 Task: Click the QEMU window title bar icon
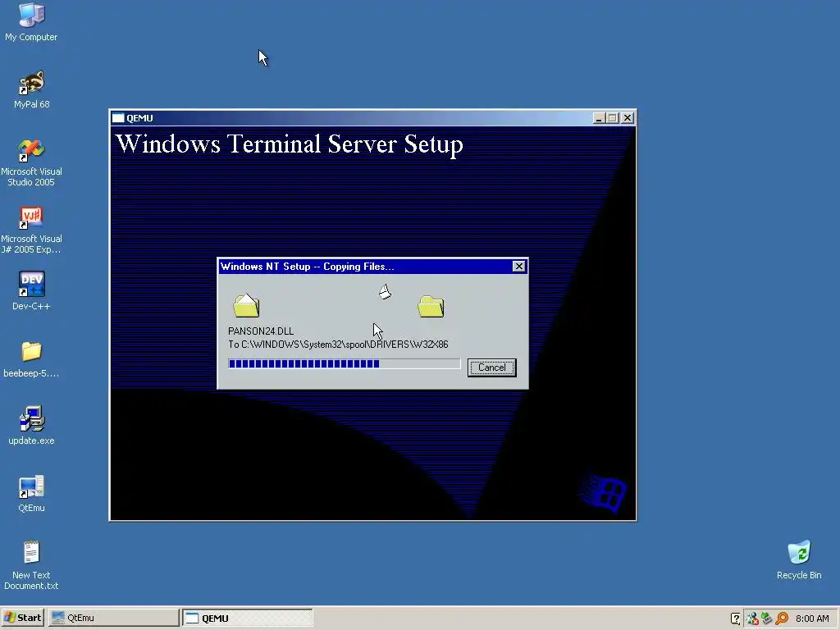(x=118, y=118)
